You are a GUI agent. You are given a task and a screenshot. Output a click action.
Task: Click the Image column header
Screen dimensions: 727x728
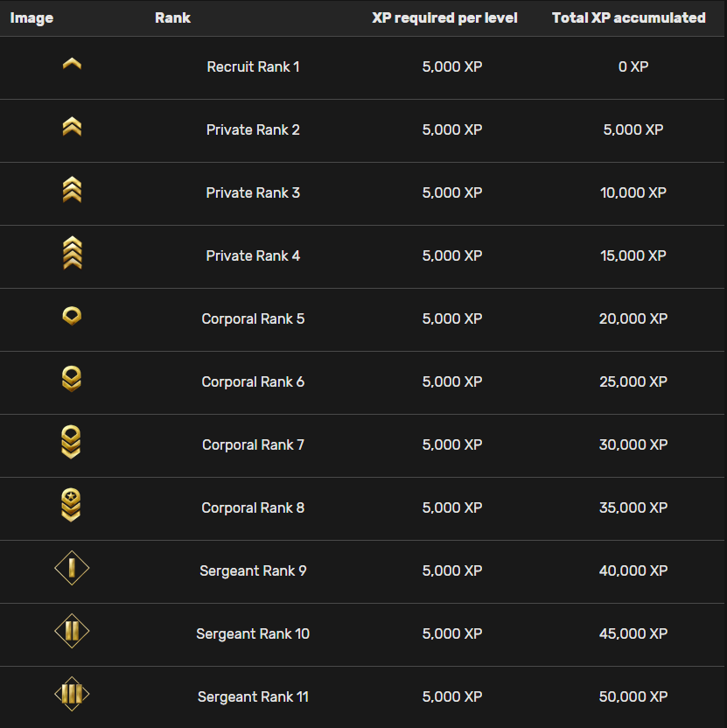(31, 17)
